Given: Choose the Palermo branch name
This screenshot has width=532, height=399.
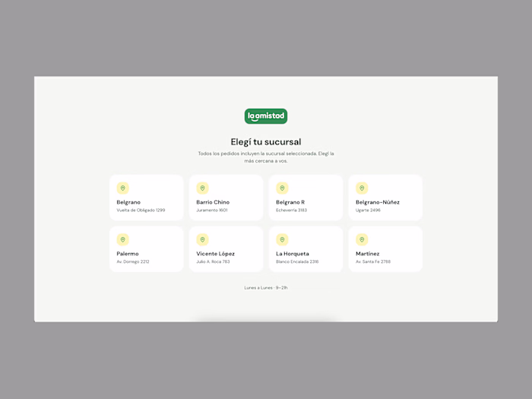Looking at the screenshot, I should point(128,254).
